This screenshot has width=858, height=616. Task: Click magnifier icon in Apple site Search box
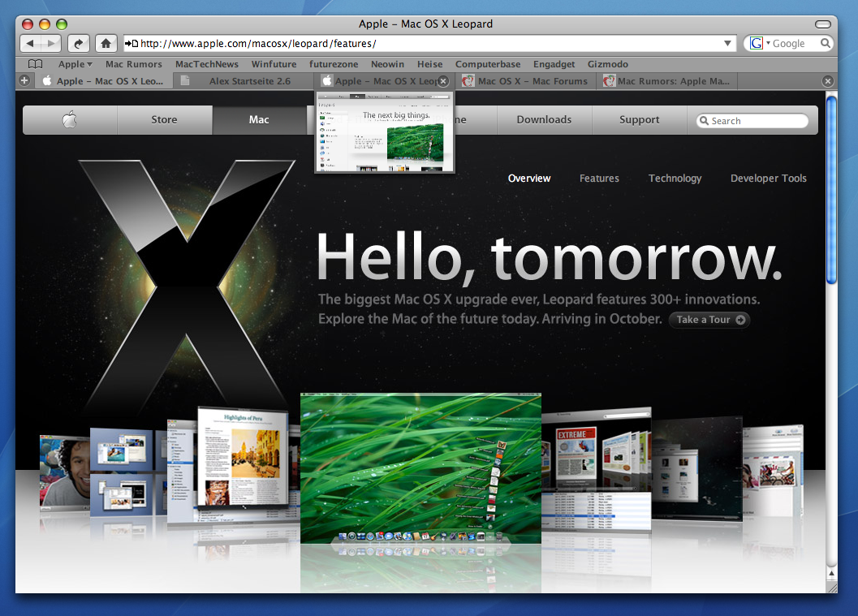point(705,120)
